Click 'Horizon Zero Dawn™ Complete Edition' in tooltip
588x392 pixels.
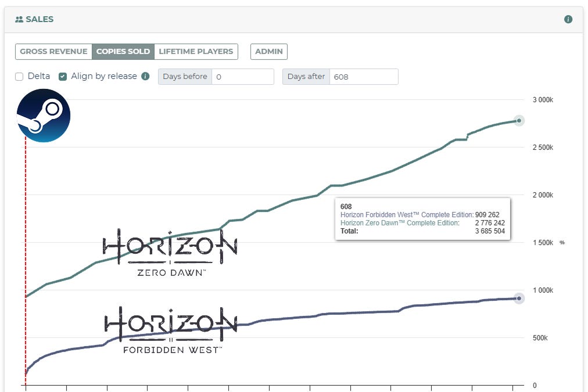400,223
